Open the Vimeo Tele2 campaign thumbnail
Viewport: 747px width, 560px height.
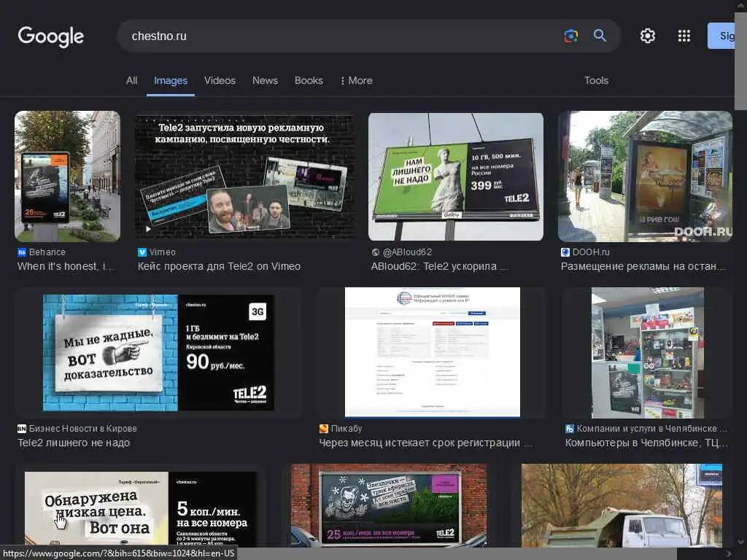tap(245, 176)
